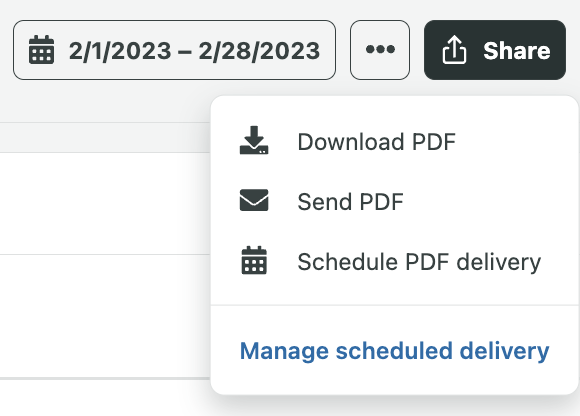
Task: Click the bordered button between date and Share
Action: pos(380,50)
